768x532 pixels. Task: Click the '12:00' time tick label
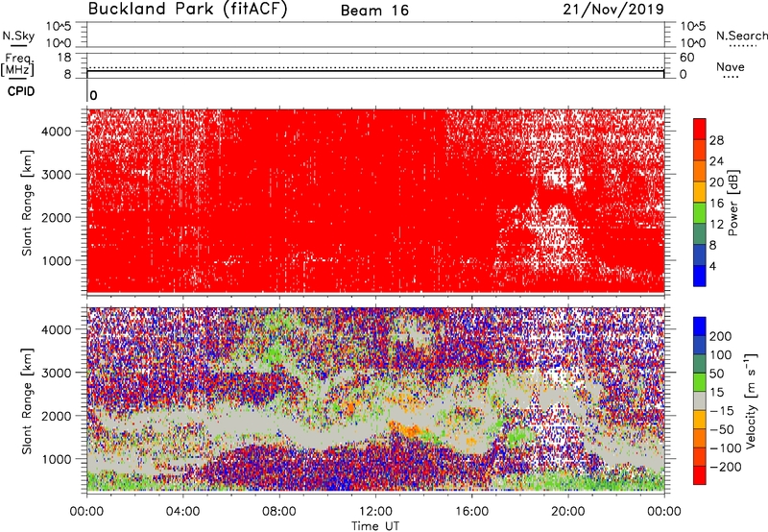coord(375,512)
